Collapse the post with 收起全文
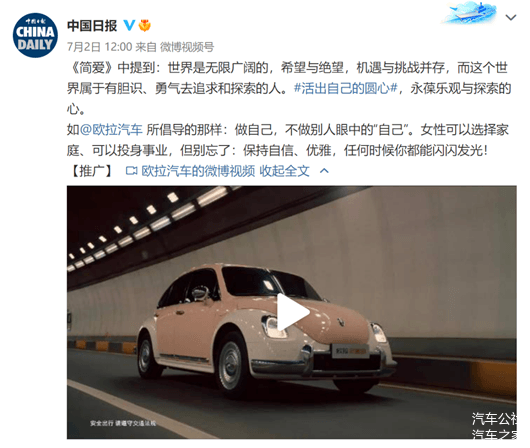 (x=284, y=171)
